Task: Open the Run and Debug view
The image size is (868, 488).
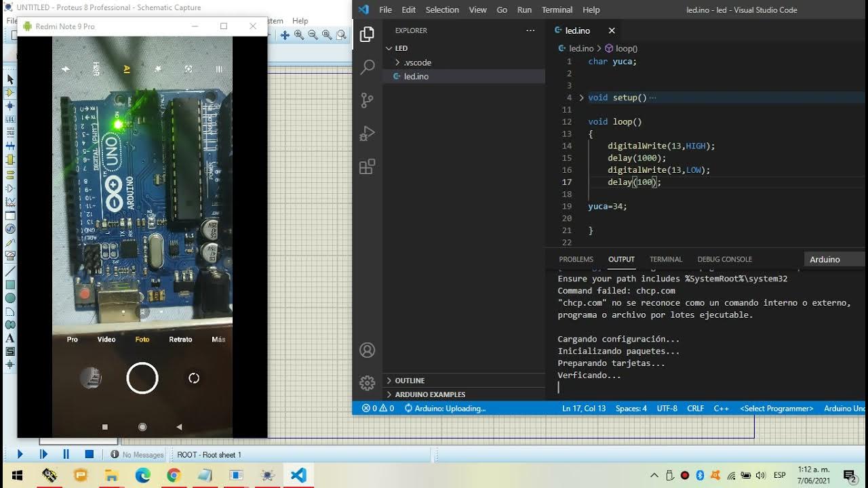Action: [367, 134]
